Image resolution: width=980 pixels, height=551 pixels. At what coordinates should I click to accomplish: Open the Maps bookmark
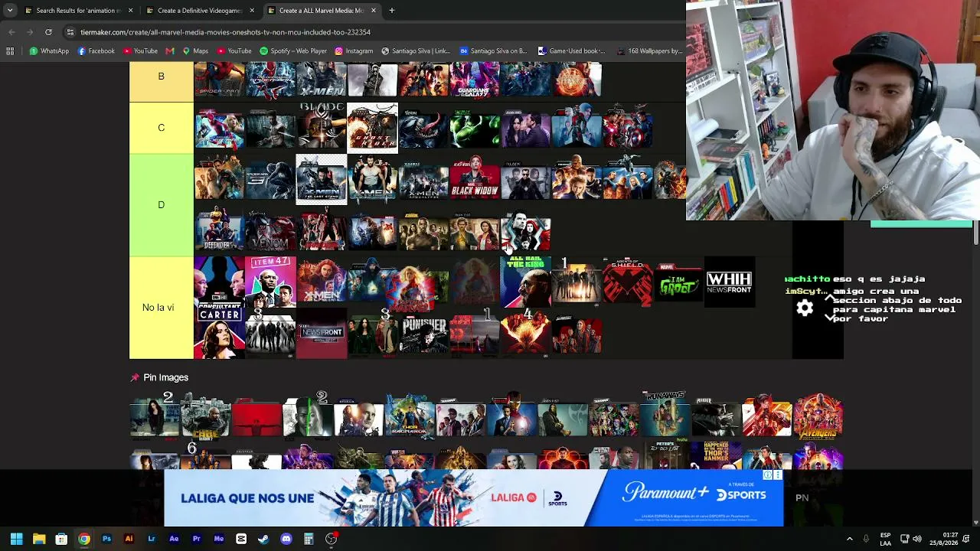[x=195, y=51]
